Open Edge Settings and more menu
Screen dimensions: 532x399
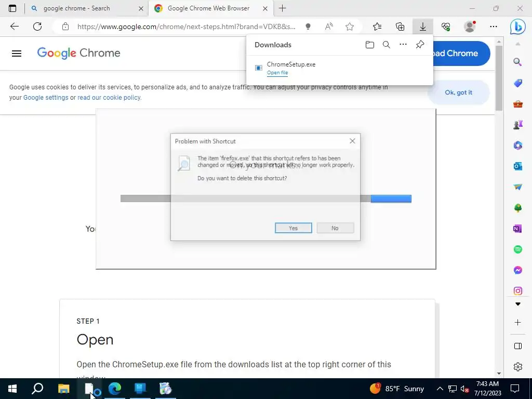click(494, 26)
